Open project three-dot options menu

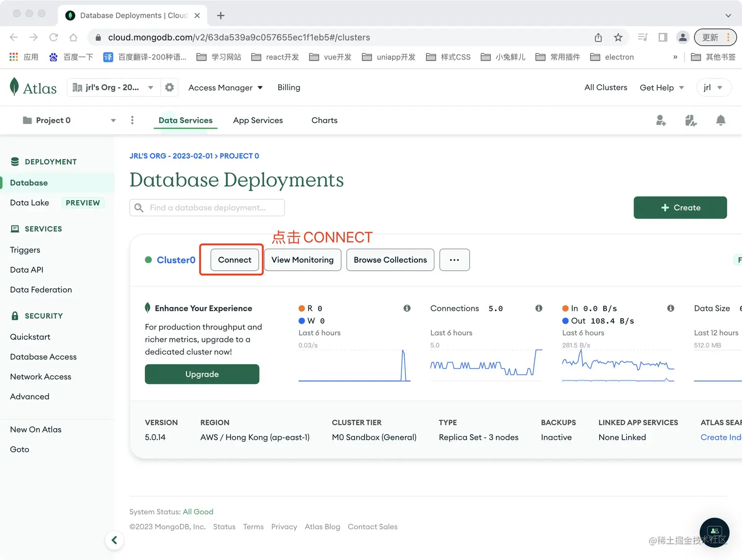(x=132, y=120)
